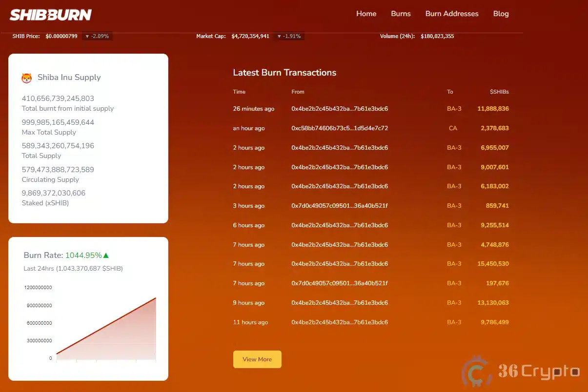
Task: Click burn amount 9,786,499
Action: coord(495,322)
